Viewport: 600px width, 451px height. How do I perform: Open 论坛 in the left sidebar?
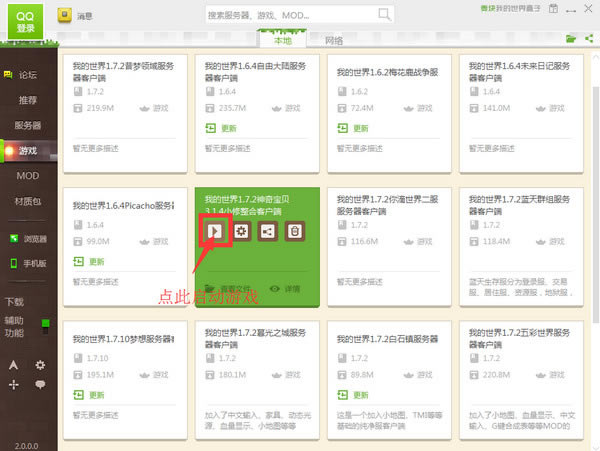click(28, 75)
